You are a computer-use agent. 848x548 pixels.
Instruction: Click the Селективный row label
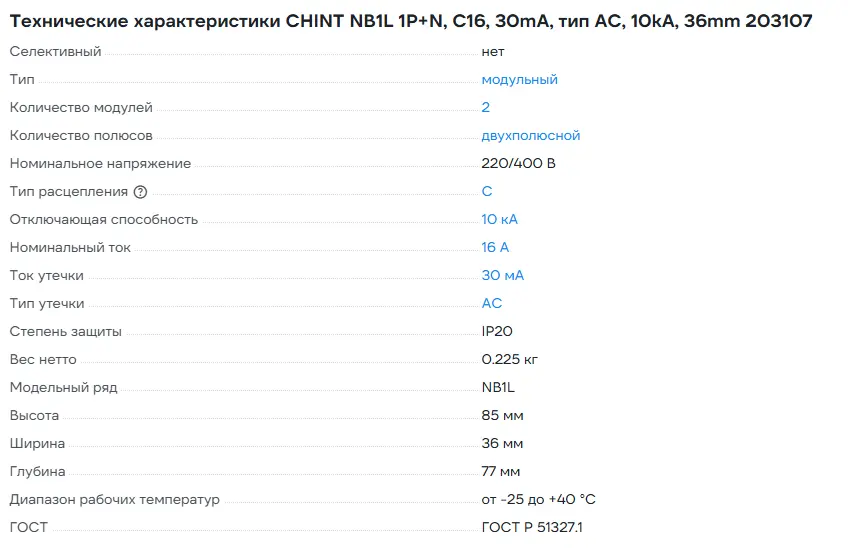(x=55, y=51)
